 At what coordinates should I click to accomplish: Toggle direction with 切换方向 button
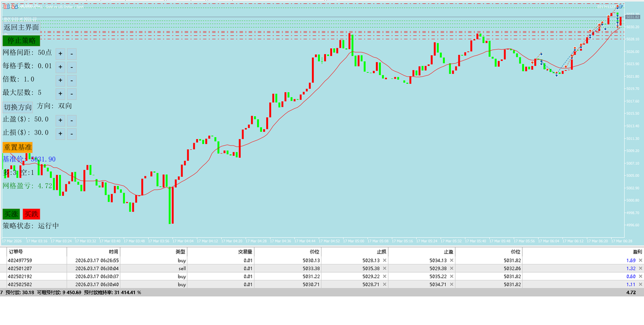[x=18, y=107]
